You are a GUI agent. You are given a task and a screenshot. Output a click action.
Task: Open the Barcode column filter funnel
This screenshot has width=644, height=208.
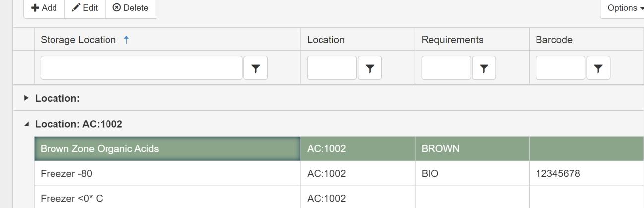coord(598,68)
